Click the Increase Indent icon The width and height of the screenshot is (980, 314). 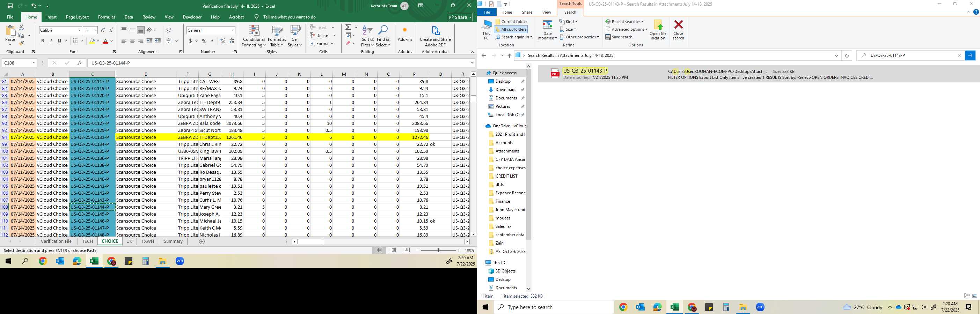tap(158, 41)
